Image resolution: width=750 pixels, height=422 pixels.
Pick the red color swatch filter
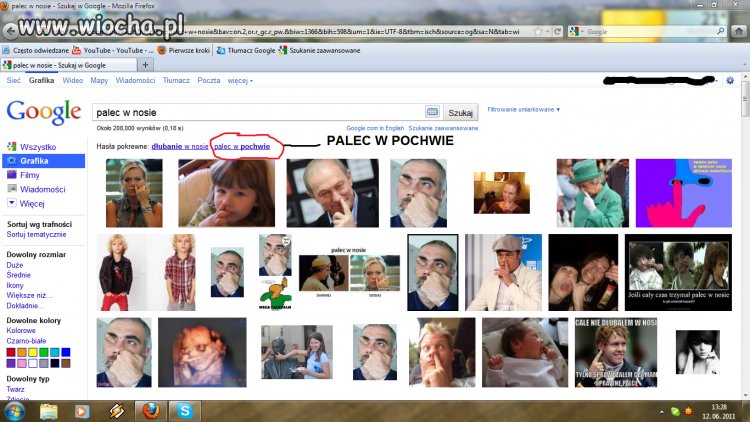[x=11, y=352]
